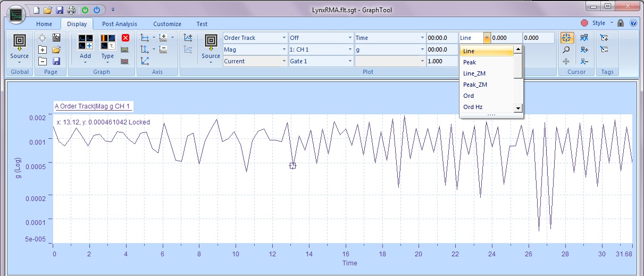Click the green overlay graph icon
Viewport: 644px width, 276px height.
126,49
